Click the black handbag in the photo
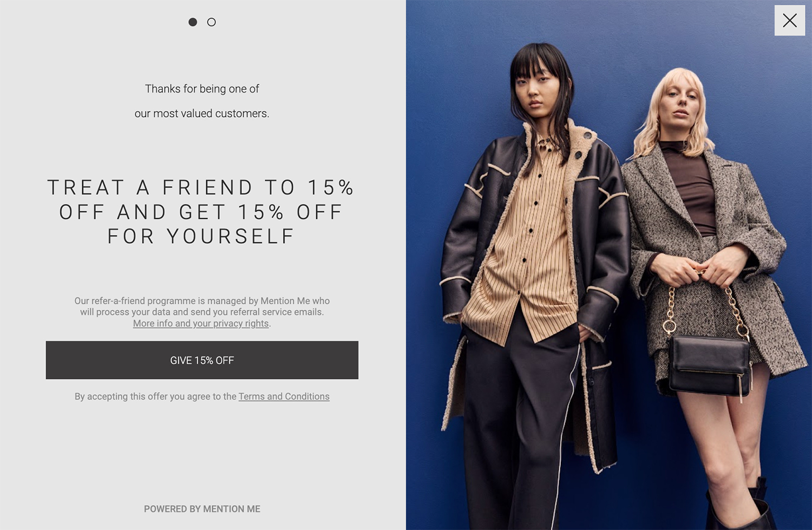 pyautogui.click(x=709, y=363)
